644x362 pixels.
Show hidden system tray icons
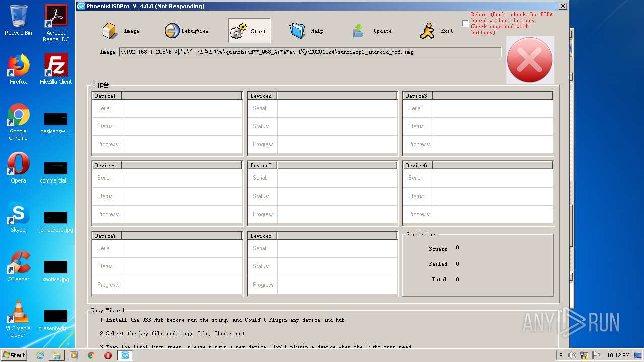[x=561, y=355]
